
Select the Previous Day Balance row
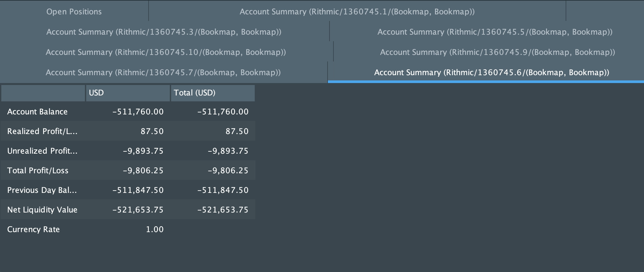coord(42,190)
